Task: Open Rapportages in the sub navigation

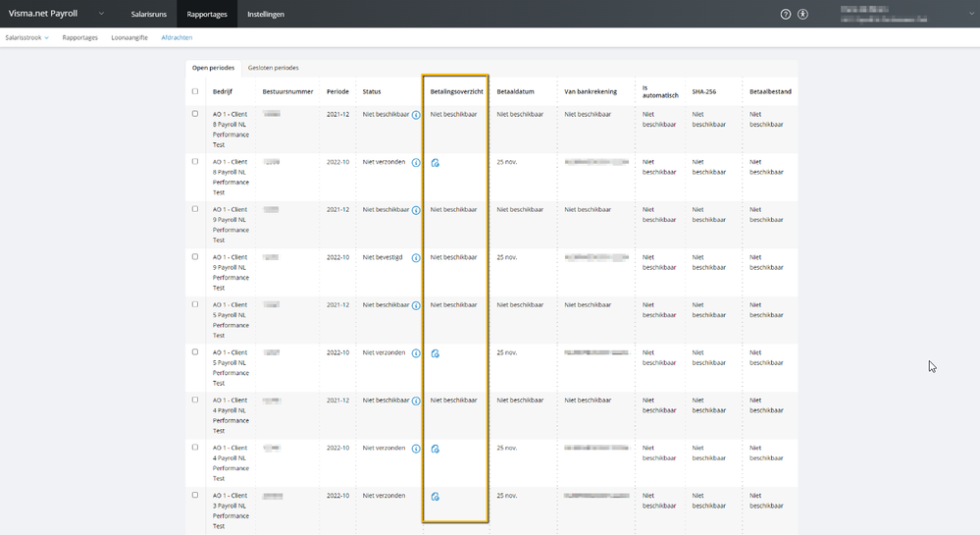Action: [80, 37]
